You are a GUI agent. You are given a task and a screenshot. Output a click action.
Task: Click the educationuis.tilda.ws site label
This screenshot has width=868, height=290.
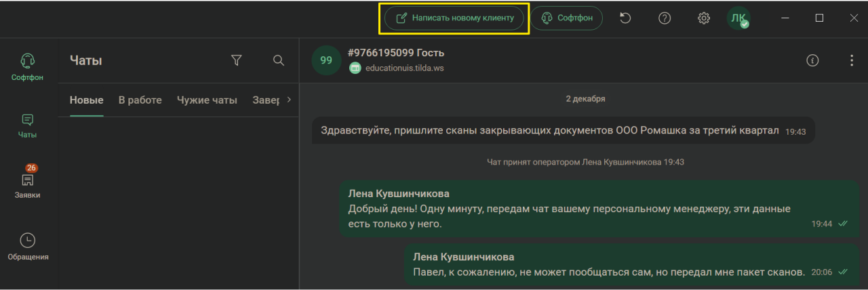tap(404, 68)
